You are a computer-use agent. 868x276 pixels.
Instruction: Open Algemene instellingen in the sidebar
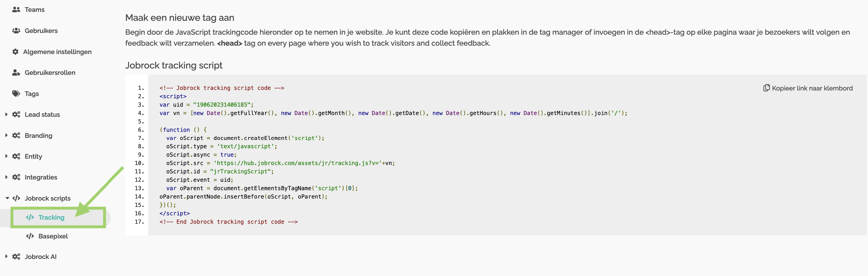tap(57, 52)
